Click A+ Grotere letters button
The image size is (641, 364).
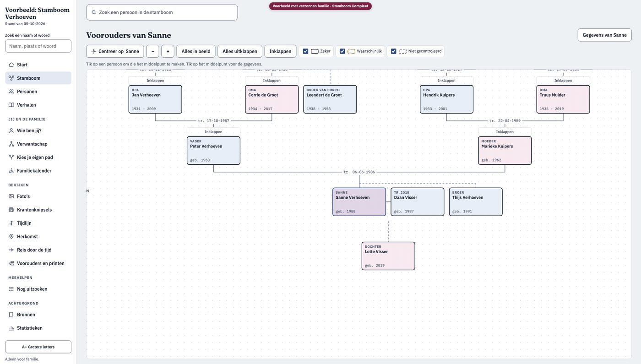(x=38, y=347)
